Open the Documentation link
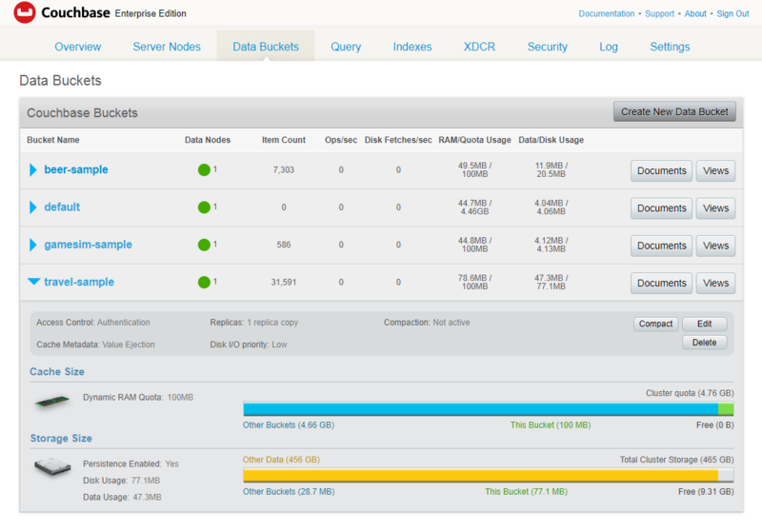This screenshot has height=532, width=762. pos(607,13)
